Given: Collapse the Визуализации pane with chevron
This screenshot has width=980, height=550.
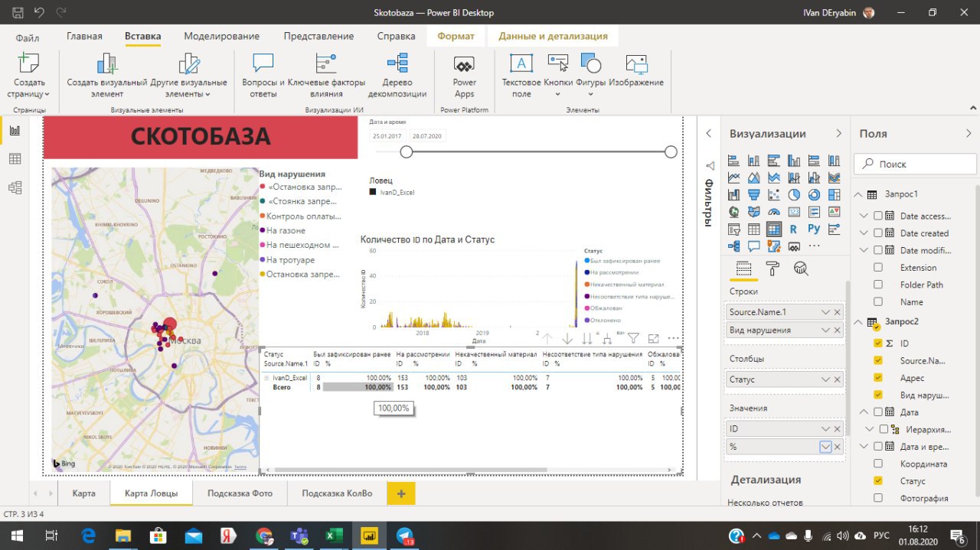Looking at the screenshot, I should pos(839,133).
